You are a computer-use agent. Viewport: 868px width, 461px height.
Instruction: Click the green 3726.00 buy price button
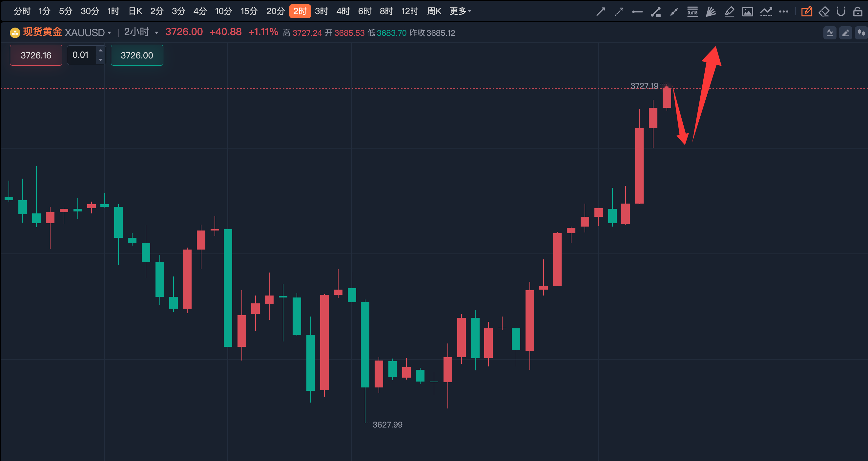[x=137, y=55]
